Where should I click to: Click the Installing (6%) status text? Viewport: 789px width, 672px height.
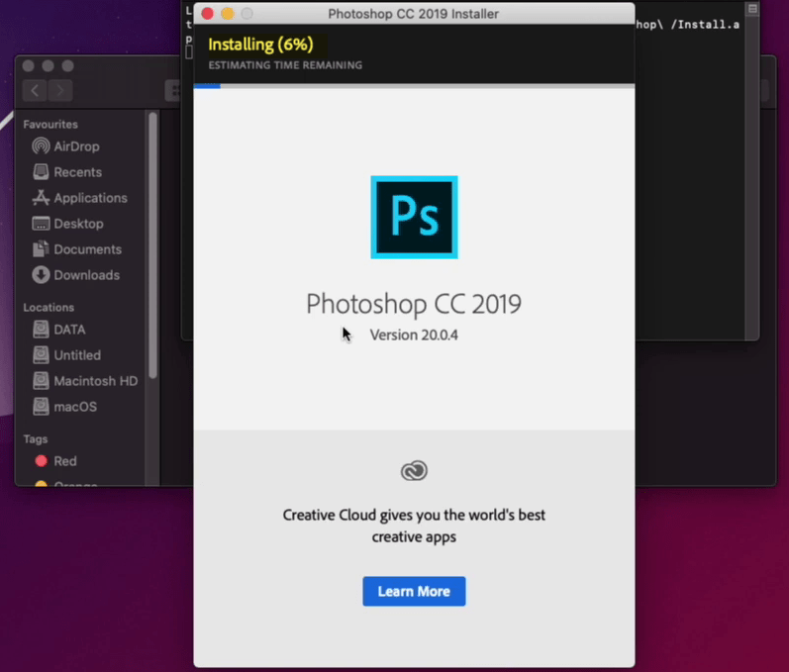[260, 45]
